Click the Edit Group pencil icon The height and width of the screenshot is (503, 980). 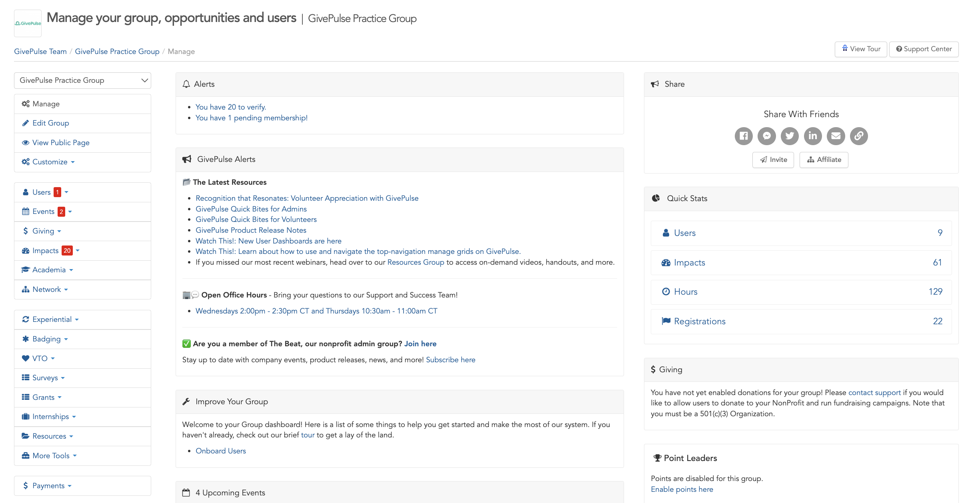pos(26,123)
